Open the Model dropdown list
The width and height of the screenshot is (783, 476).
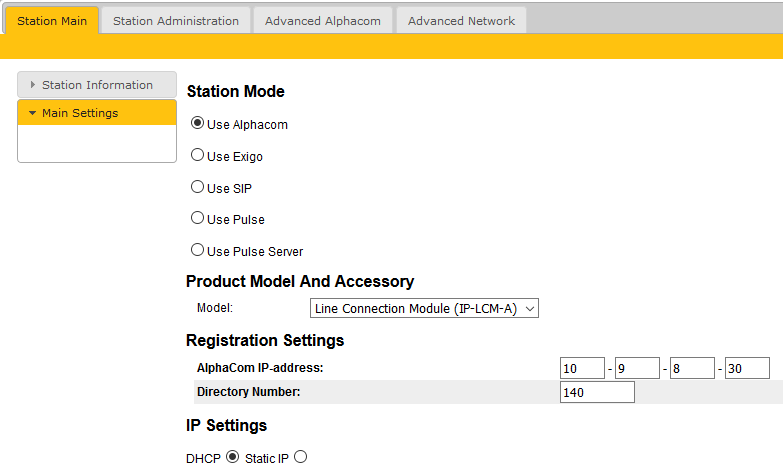[424, 308]
